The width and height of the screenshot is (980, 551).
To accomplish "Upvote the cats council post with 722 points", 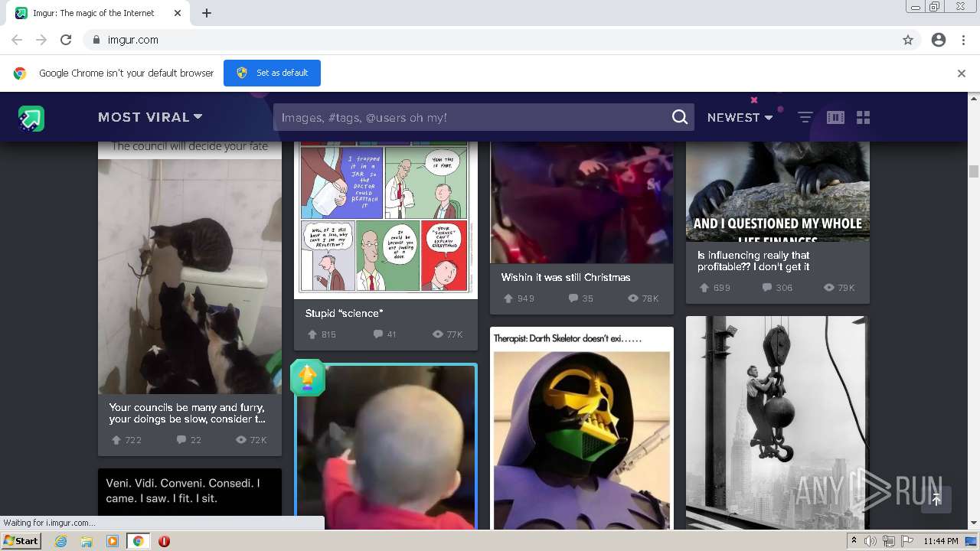I will 116,440.
